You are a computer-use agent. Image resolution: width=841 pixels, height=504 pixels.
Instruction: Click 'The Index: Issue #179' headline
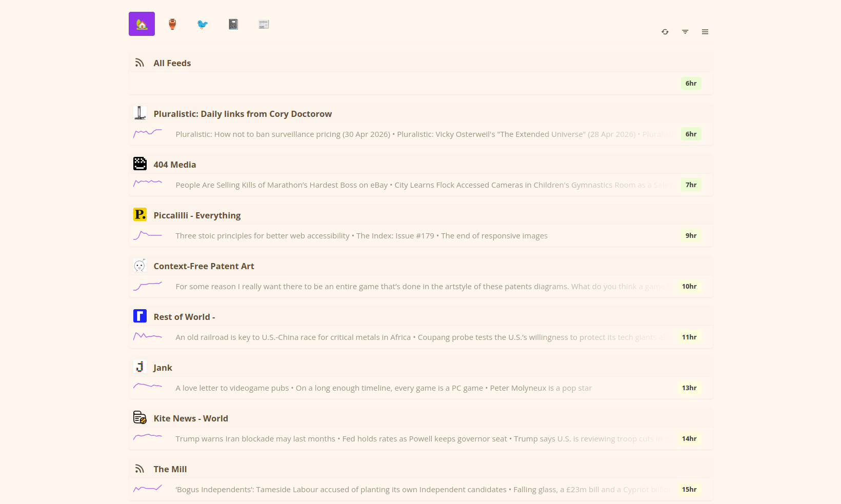(x=395, y=236)
